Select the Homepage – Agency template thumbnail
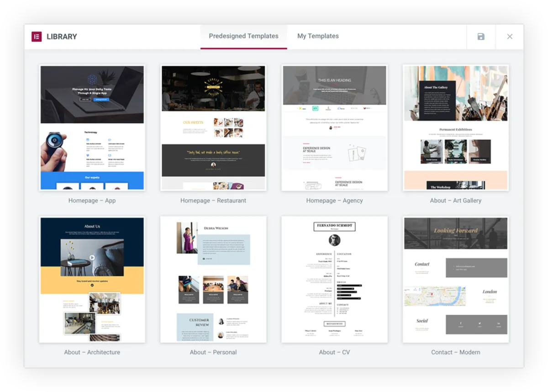The image size is (548, 392). coord(334,127)
